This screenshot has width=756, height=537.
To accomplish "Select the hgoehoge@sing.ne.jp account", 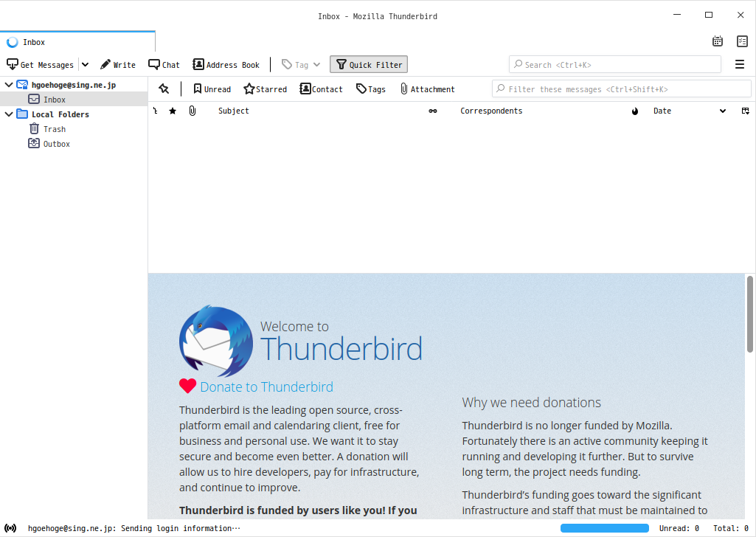I will coord(74,85).
